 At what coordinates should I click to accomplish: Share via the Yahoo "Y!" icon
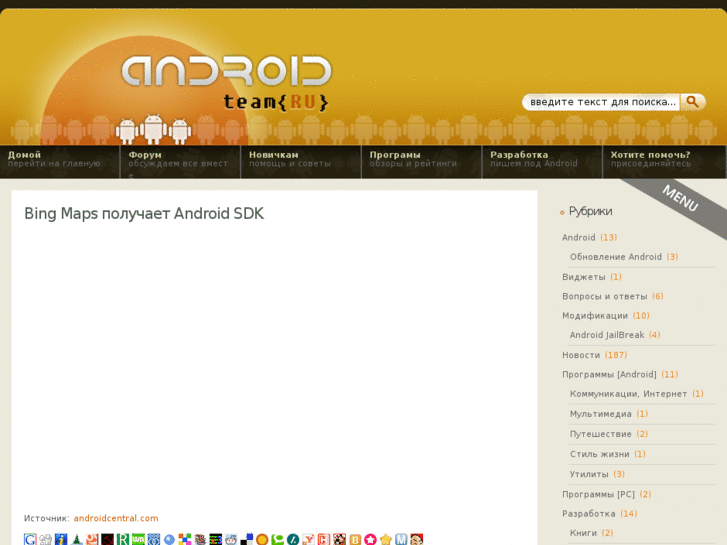(x=308, y=539)
